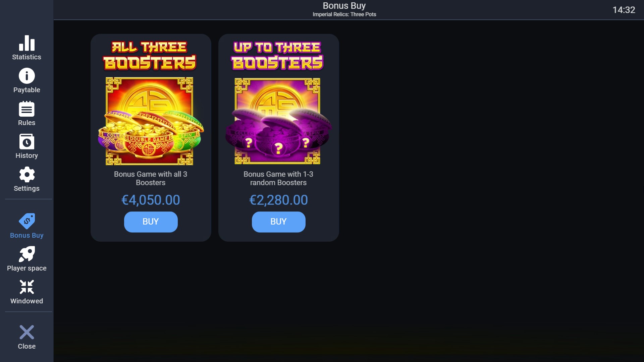Click the €4,050.00 price label

(151, 200)
